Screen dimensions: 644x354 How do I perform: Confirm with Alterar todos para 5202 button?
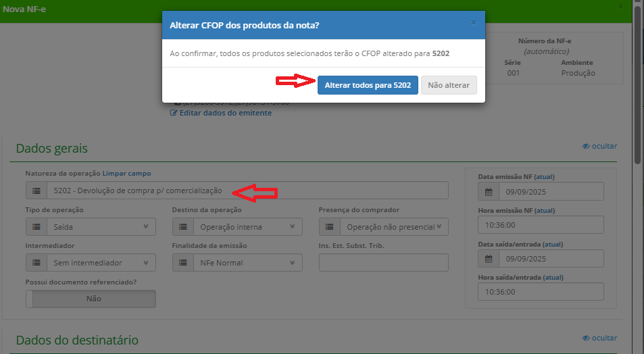(x=368, y=85)
